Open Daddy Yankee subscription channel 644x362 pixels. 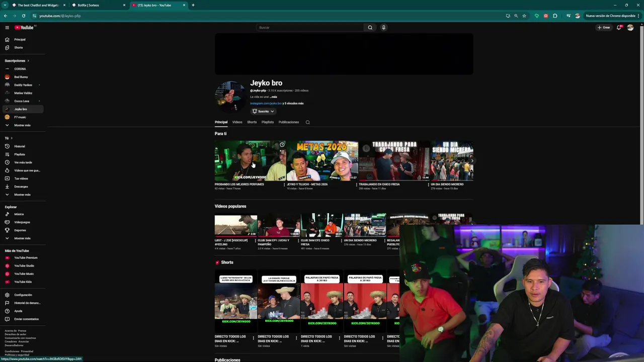tap(23, 85)
